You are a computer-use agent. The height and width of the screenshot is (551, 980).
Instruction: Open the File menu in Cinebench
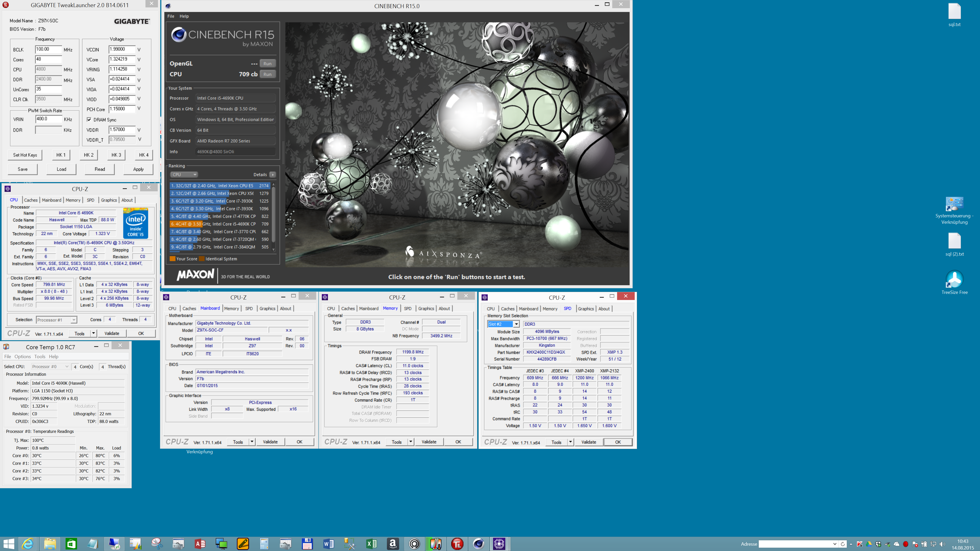point(171,16)
